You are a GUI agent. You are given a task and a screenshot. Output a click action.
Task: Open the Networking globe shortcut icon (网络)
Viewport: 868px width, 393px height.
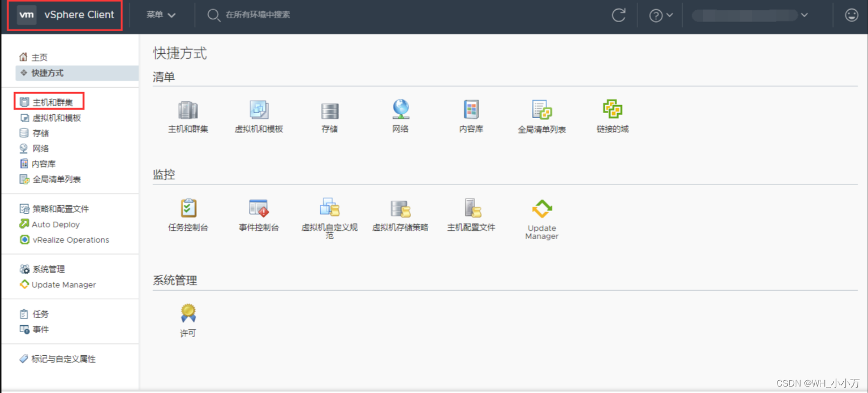tap(401, 109)
